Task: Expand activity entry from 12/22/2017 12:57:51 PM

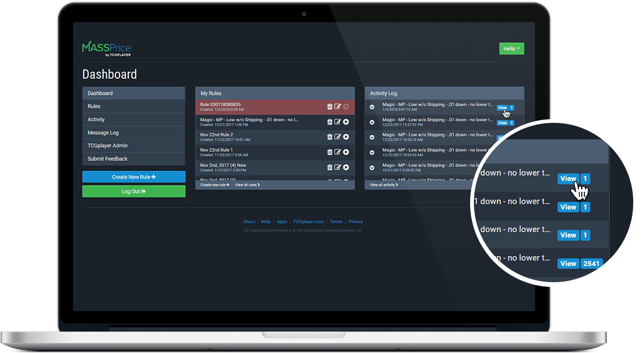Action: [x=372, y=122]
